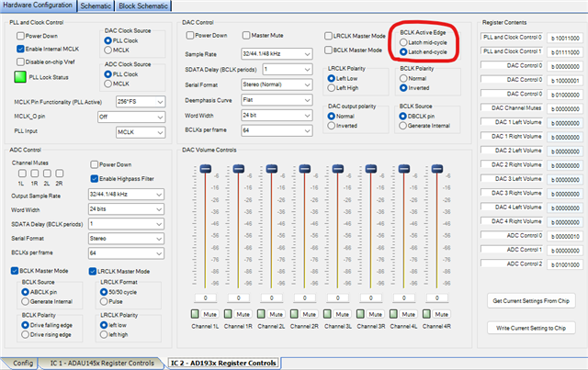This screenshot has height=370, width=588.
Task: Choose Inverted DAC output polarity
Action: point(331,126)
